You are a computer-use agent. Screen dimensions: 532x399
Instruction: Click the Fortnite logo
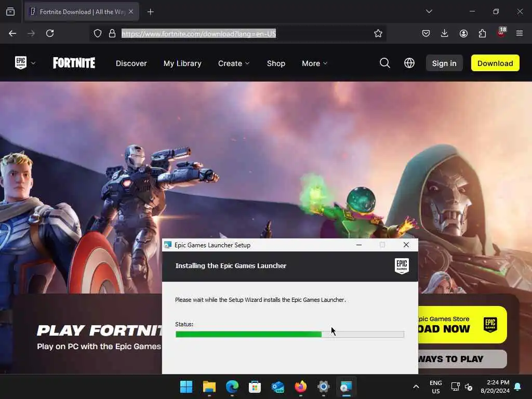[74, 63]
